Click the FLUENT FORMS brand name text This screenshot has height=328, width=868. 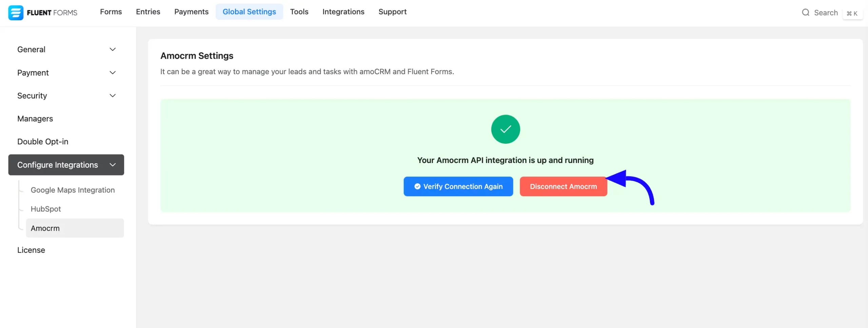click(52, 13)
